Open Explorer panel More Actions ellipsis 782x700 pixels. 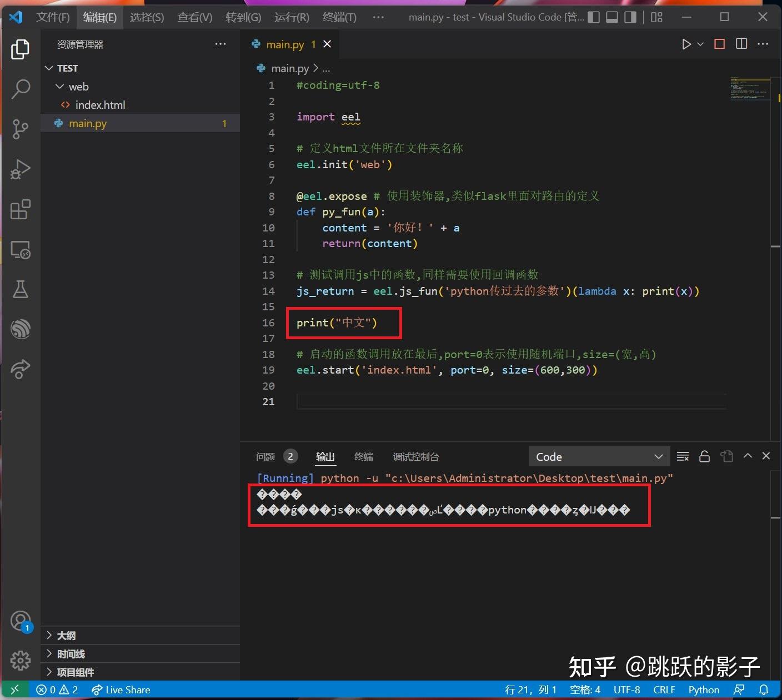pos(220,44)
